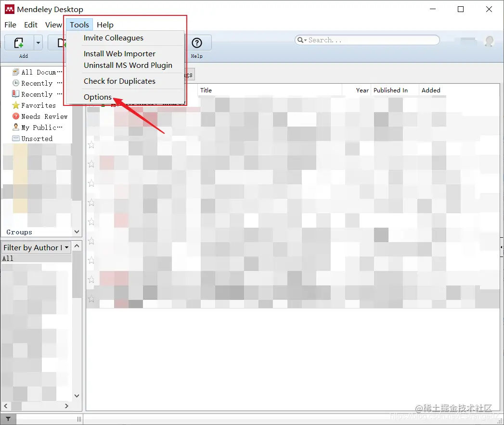Open the Add button dropdown arrow
Viewport: 504px width, 425px height.
tap(38, 42)
